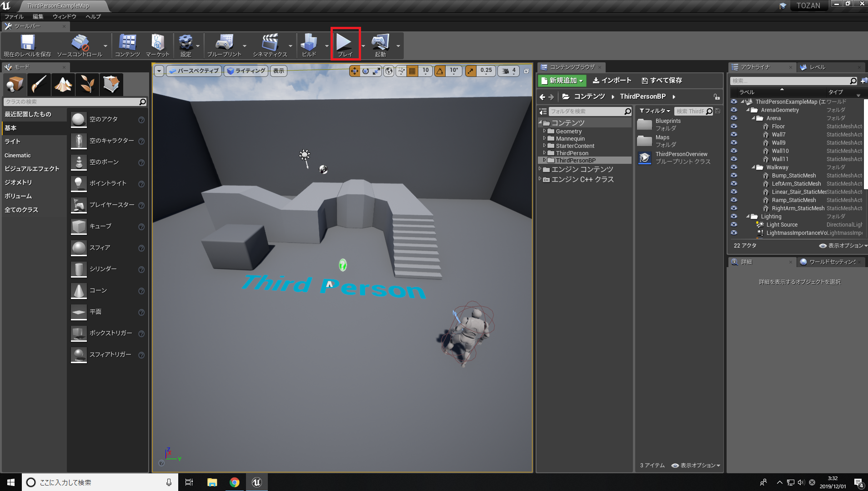Maximize or restore the viewport
The height and width of the screenshot is (491, 868).
tap(527, 71)
